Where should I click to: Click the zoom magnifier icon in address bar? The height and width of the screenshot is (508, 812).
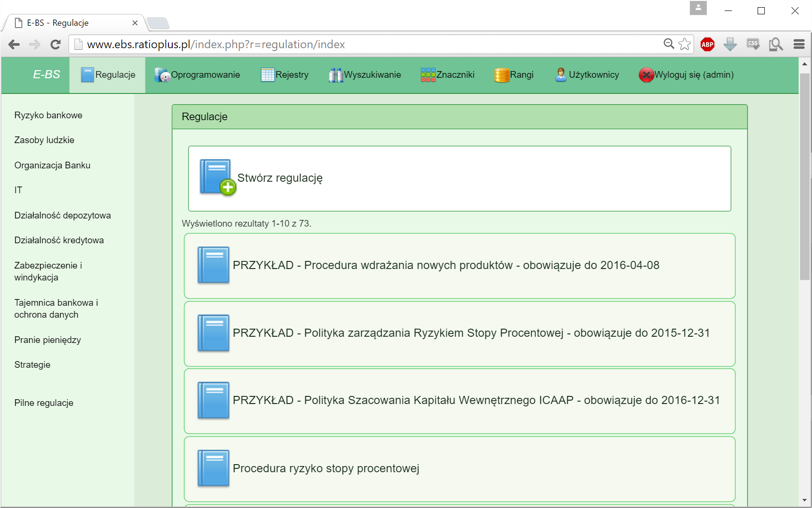669,44
